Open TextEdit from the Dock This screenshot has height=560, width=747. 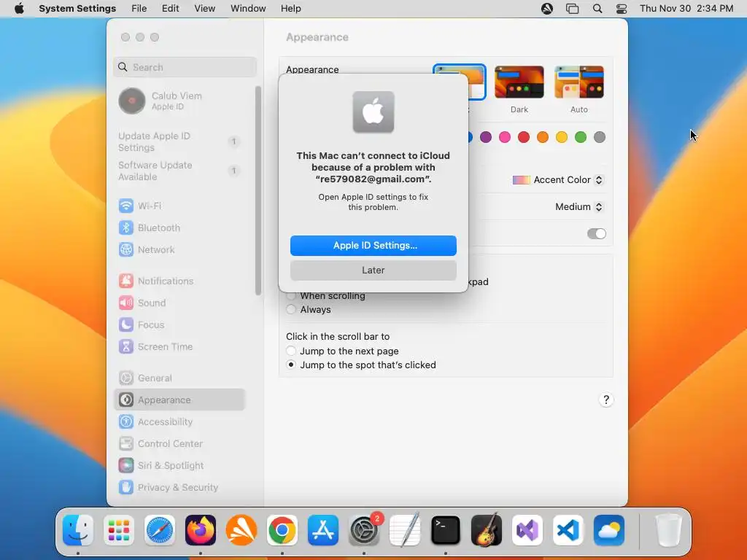[405, 530]
